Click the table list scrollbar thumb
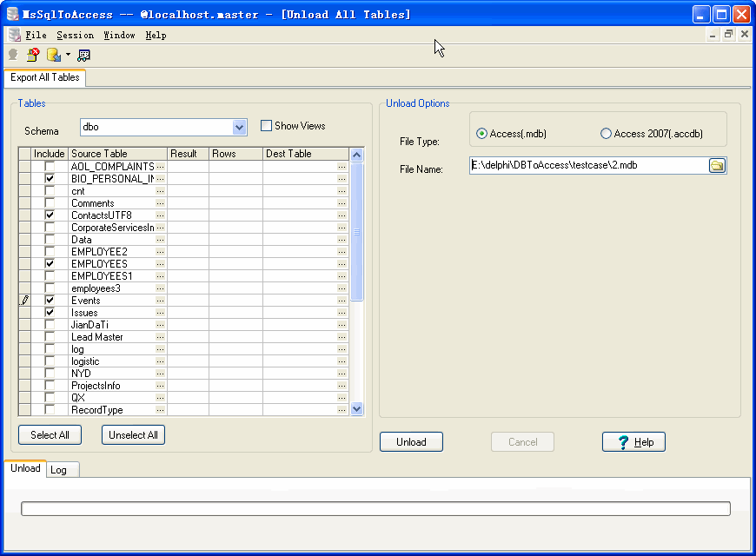This screenshot has height=556, width=756. click(357, 232)
